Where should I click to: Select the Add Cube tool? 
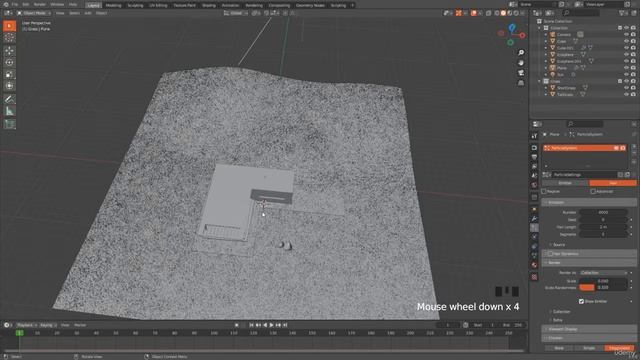tap(9, 124)
